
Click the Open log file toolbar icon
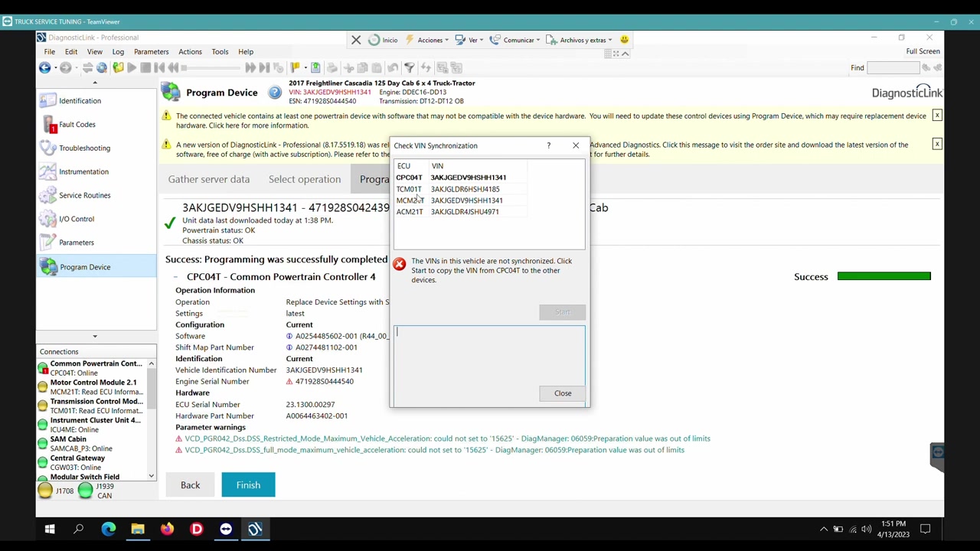point(118,68)
